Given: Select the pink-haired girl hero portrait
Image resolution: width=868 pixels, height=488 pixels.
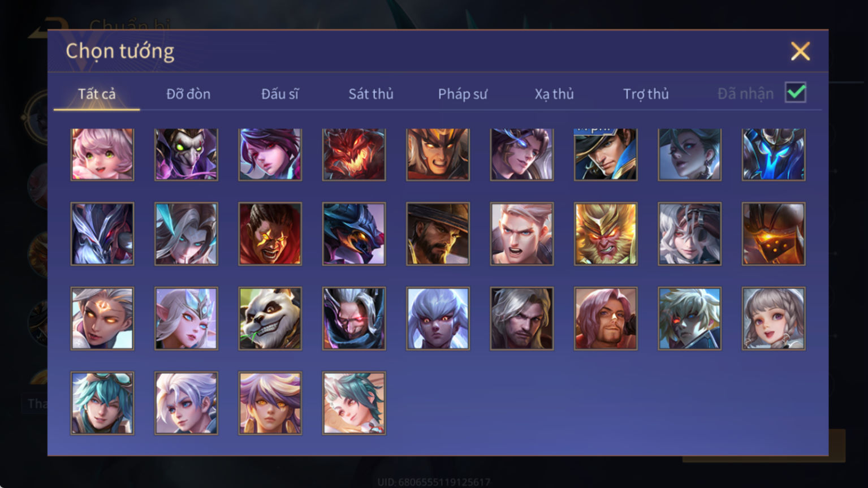Looking at the screenshot, I should pos(102,154).
